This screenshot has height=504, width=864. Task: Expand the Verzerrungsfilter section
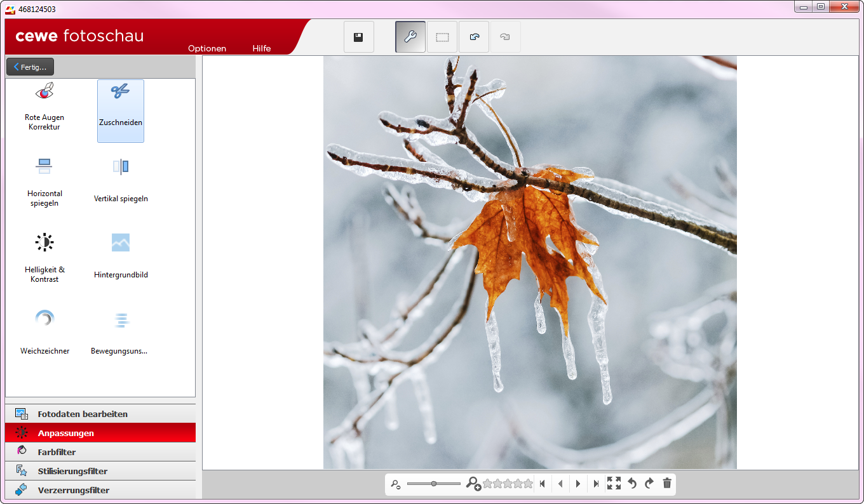tap(100, 490)
